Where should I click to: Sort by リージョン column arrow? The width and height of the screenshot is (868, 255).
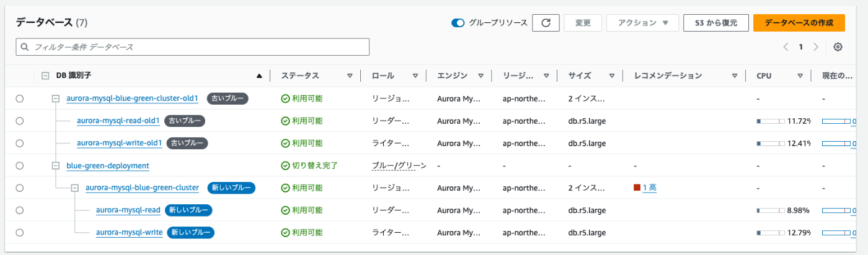click(x=546, y=76)
